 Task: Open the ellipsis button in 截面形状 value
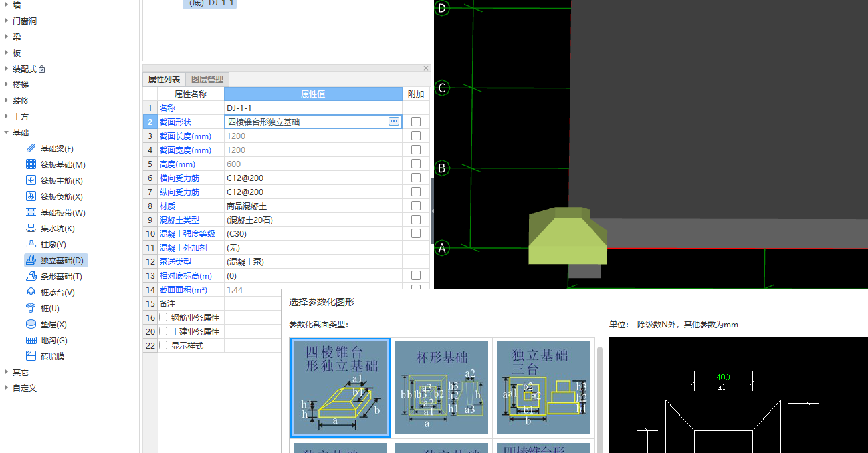pos(394,122)
